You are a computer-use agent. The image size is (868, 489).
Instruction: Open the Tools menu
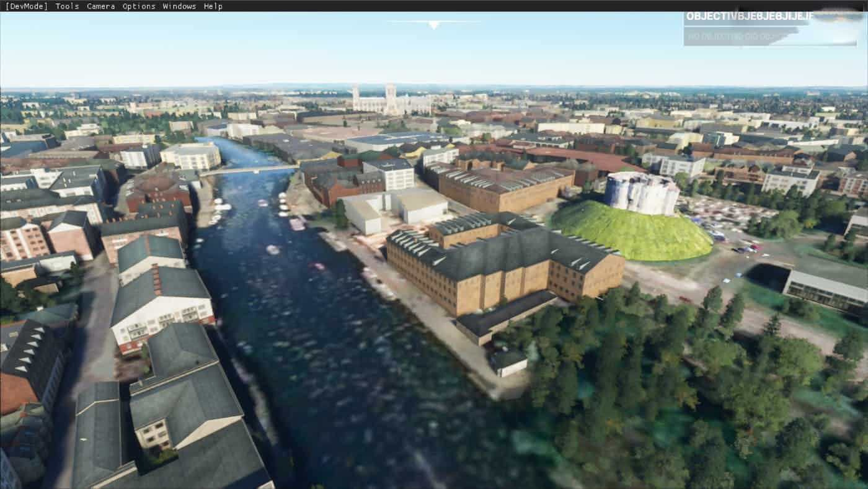click(x=67, y=6)
